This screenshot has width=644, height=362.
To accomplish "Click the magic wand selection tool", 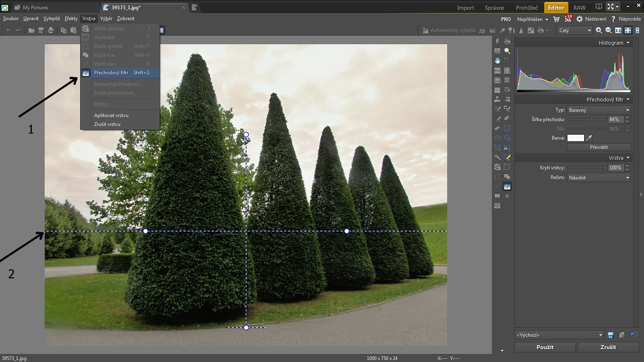I will 497,157.
